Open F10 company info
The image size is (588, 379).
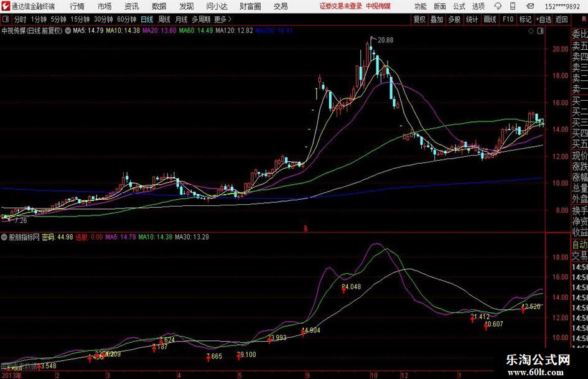[508, 19]
